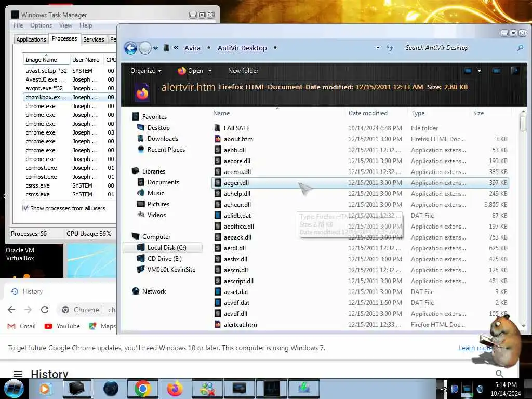Screen dimensions: 532x399
Task: Click Network in the navigation pane
Action: (154, 291)
